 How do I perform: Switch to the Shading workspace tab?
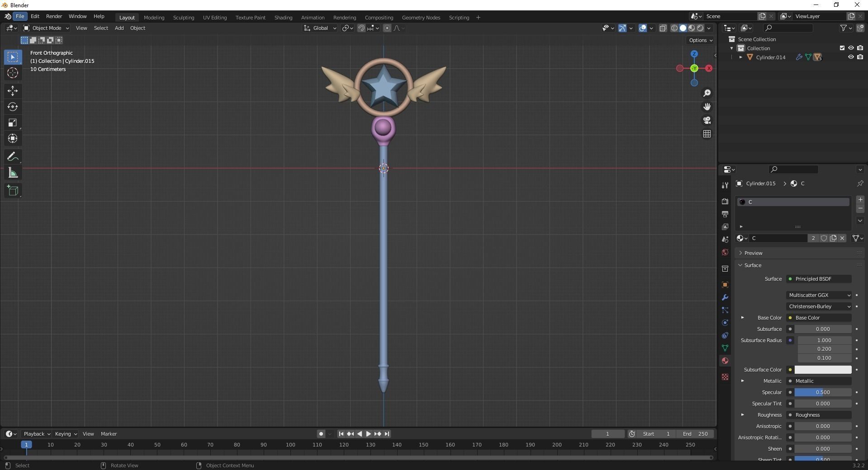[x=283, y=18]
